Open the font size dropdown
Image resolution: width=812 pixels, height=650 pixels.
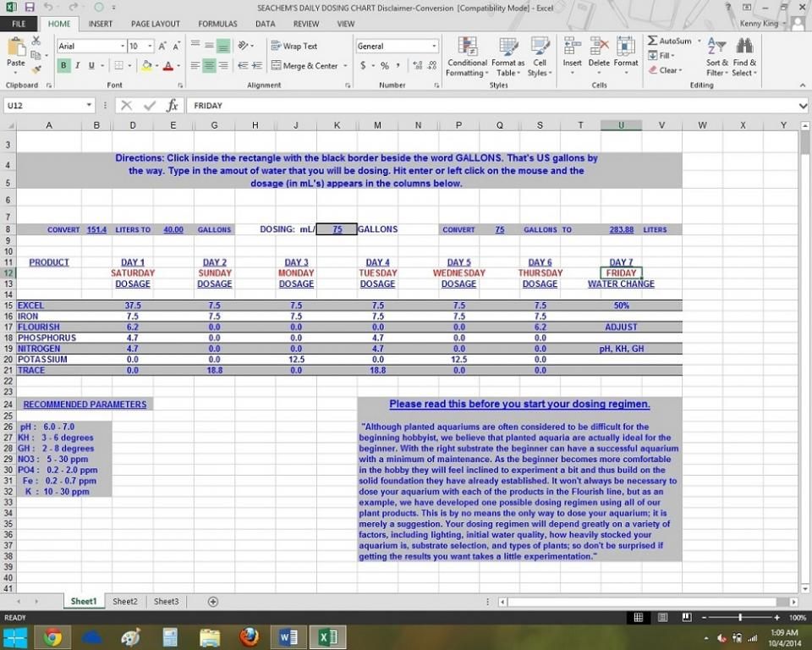point(151,47)
